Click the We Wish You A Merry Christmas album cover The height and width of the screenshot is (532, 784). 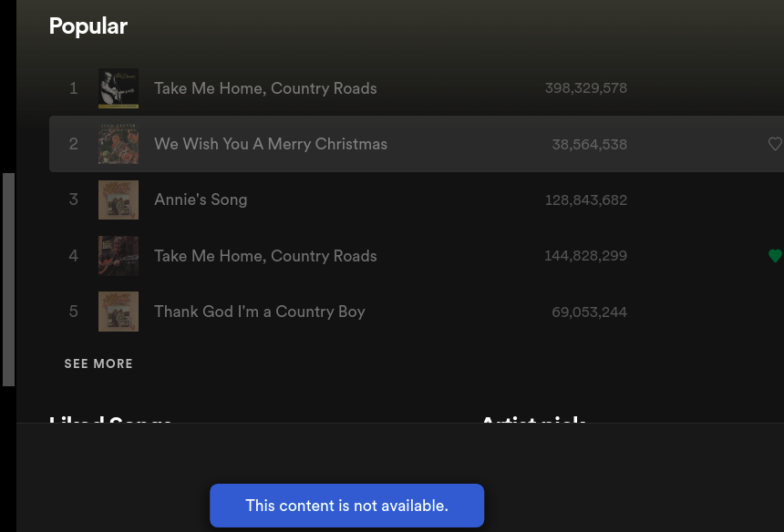[x=118, y=144]
